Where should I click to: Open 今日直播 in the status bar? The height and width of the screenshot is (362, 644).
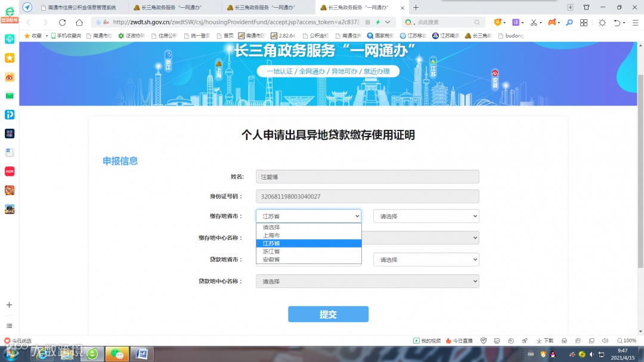pos(459,341)
